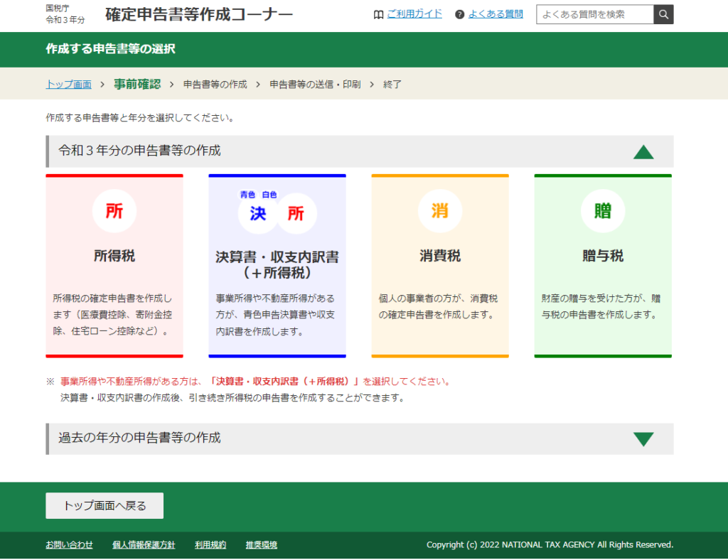Viewport: 728px width, 560px height.
Task: Click the 国税庁 label in header
Action: [x=58, y=8]
